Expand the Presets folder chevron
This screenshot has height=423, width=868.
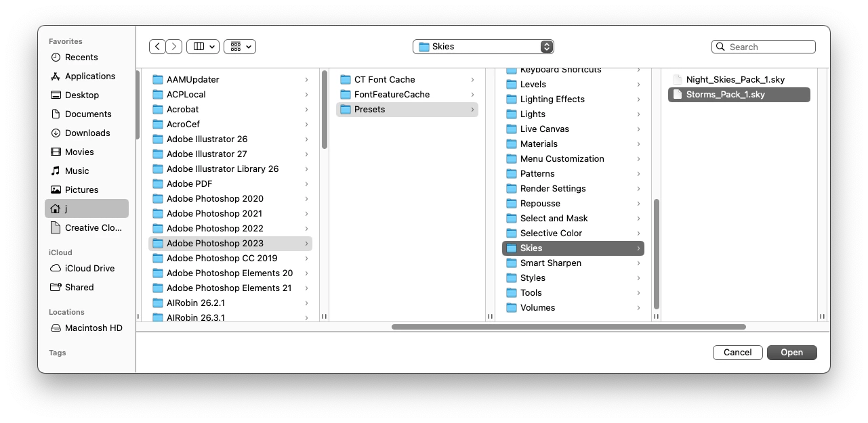[472, 110]
